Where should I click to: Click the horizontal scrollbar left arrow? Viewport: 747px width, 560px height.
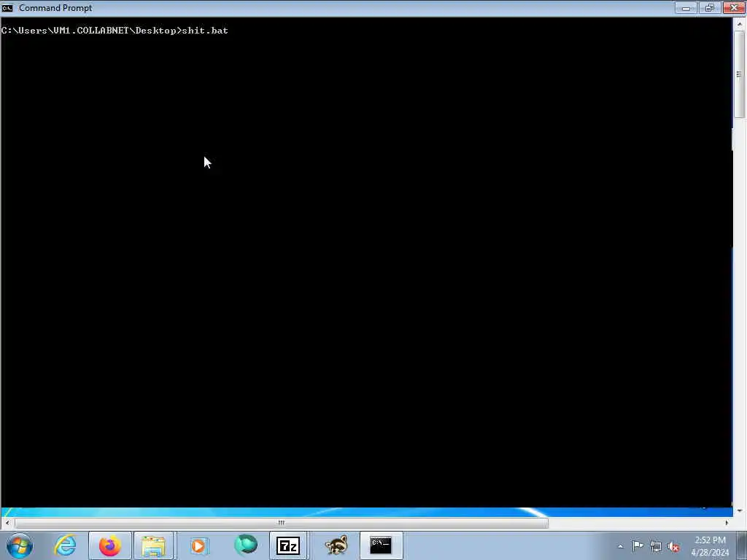7,522
